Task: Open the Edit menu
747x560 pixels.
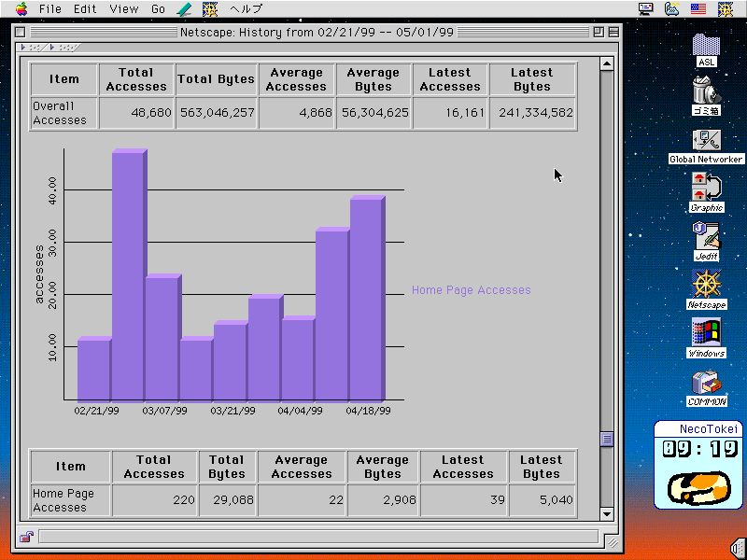Action: (85, 8)
